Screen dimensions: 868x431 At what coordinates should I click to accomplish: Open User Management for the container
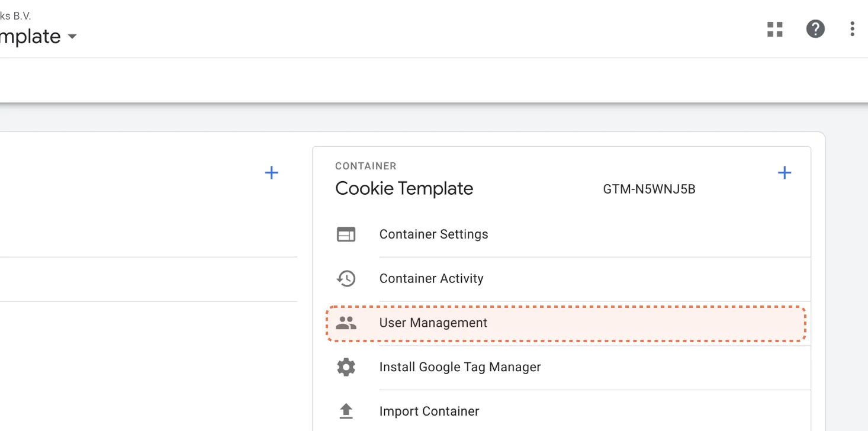tap(566, 323)
